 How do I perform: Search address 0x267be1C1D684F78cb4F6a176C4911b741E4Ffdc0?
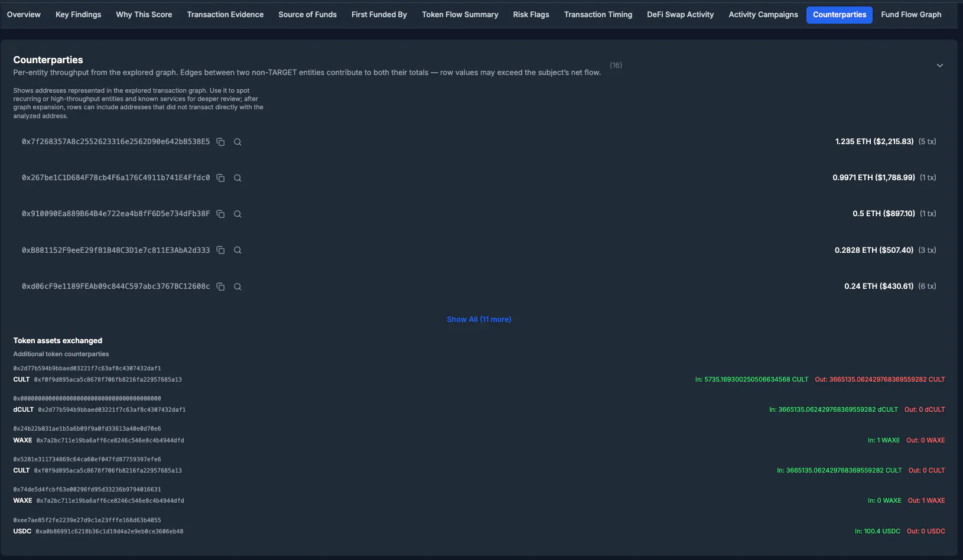click(x=238, y=178)
